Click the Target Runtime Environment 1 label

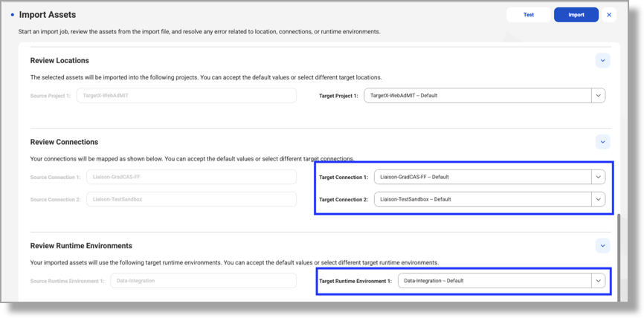coord(355,281)
